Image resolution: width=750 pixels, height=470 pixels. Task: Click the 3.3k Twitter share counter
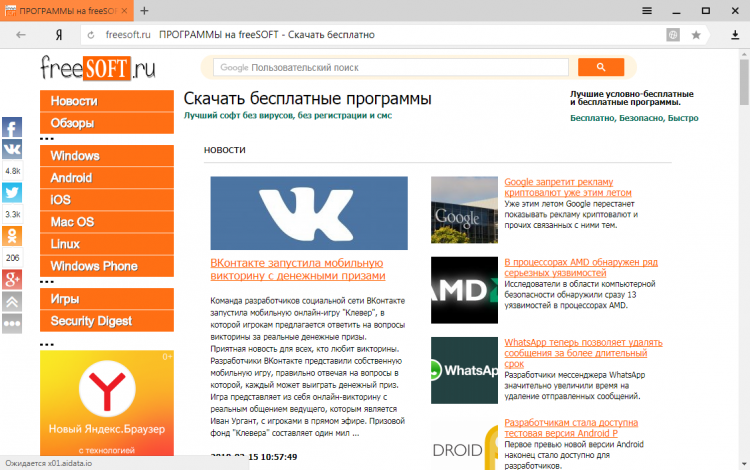point(12,215)
